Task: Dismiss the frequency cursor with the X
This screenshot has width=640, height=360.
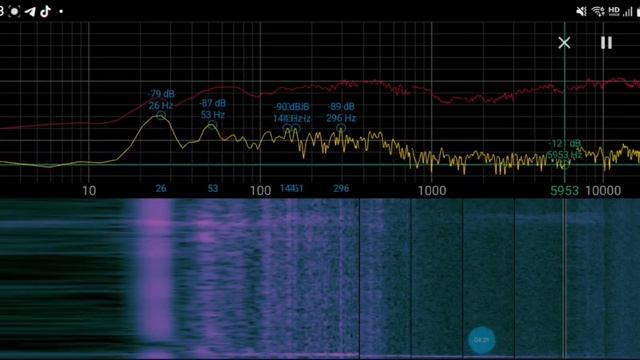Action: pos(564,42)
